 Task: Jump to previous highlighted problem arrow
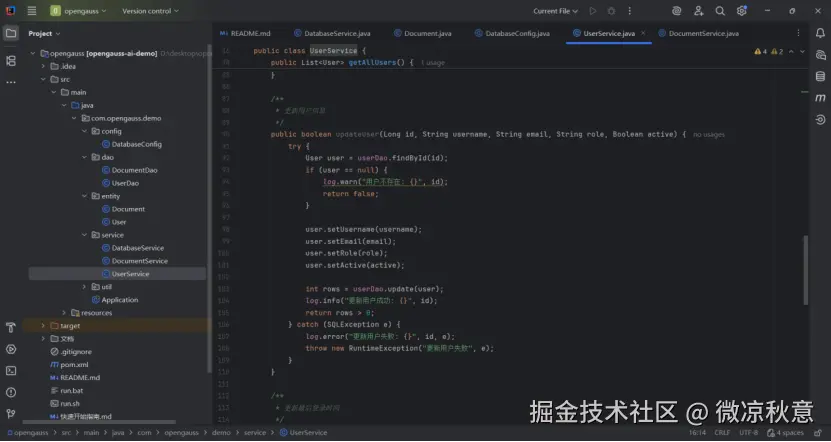pyautogui.click(x=791, y=51)
